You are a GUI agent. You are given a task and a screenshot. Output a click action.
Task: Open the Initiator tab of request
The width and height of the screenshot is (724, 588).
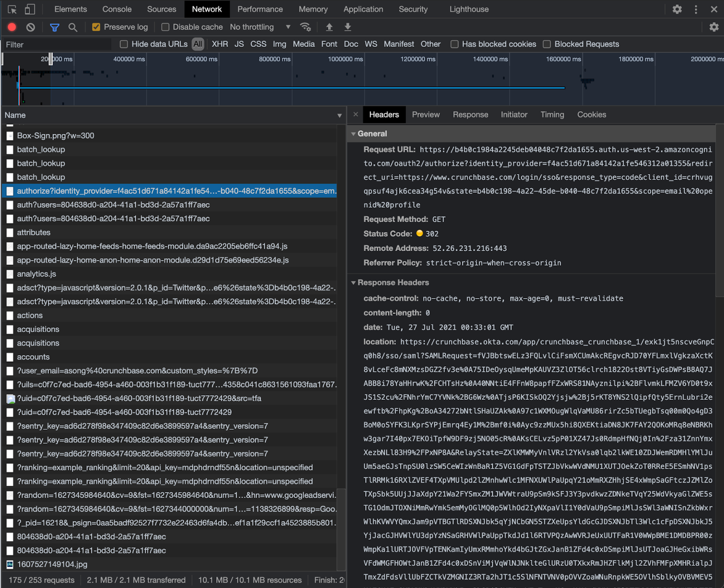[514, 114]
